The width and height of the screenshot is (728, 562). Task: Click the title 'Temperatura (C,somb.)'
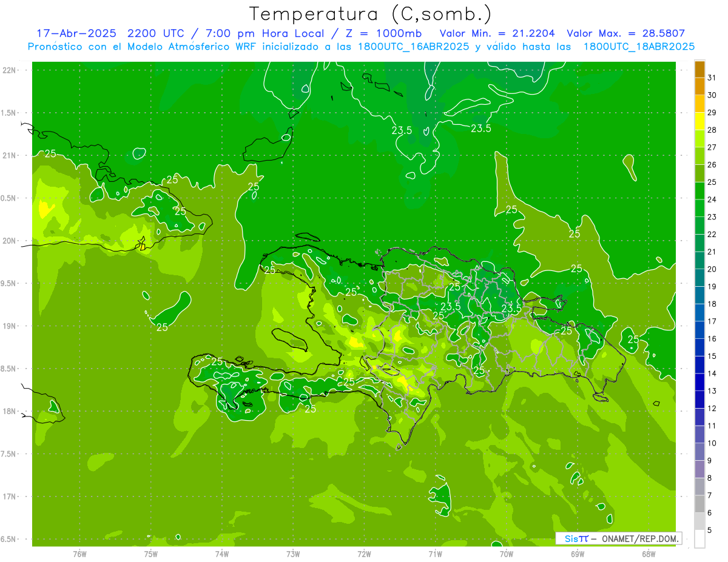pyautogui.click(x=371, y=14)
